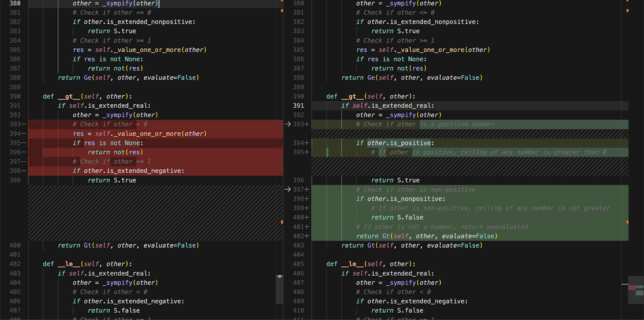
Task: Click 'return Gt' statement on left line 400
Action: pos(128,245)
